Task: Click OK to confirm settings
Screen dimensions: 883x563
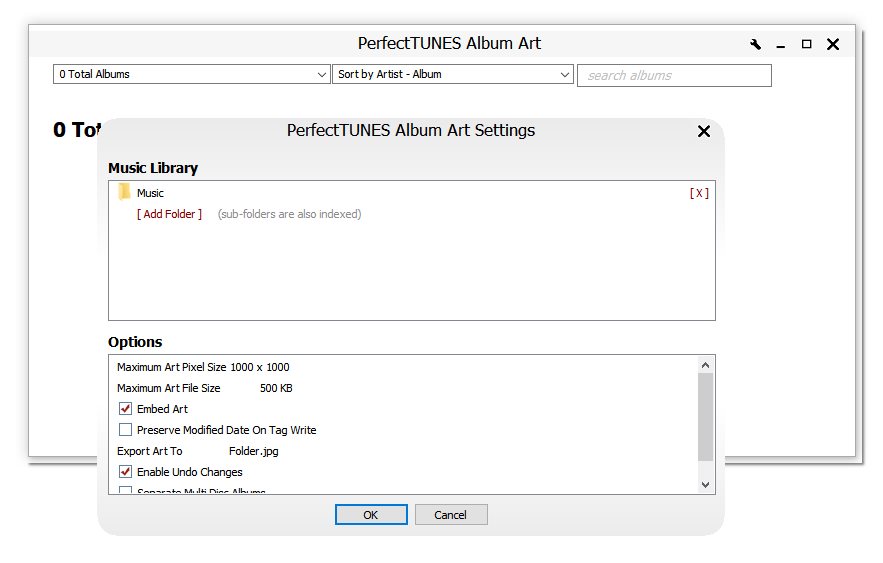Action: click(371, 515)
